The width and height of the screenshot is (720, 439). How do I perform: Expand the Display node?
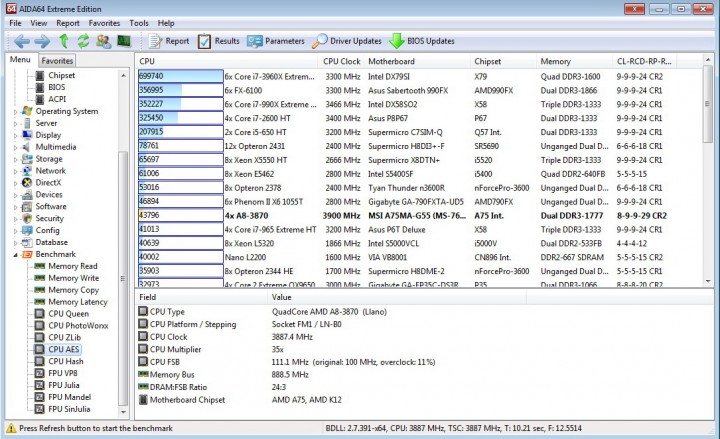pyautogui.click(x=15, y=135)
